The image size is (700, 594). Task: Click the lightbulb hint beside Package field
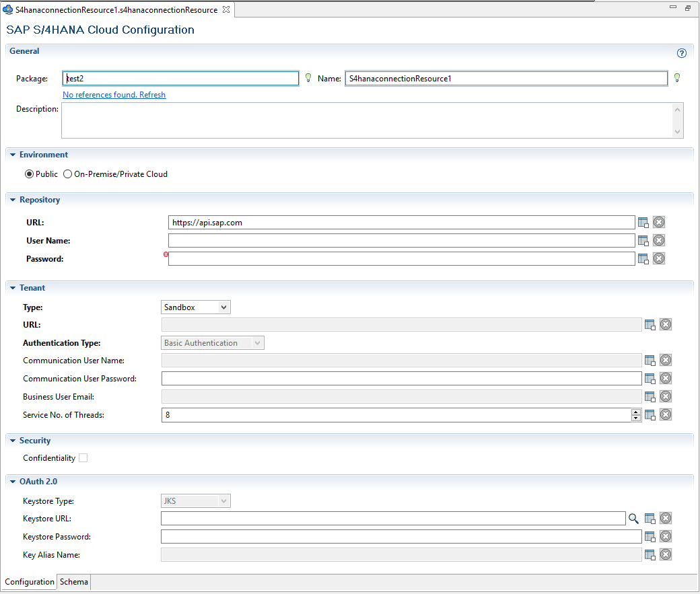tap(308, 78)
